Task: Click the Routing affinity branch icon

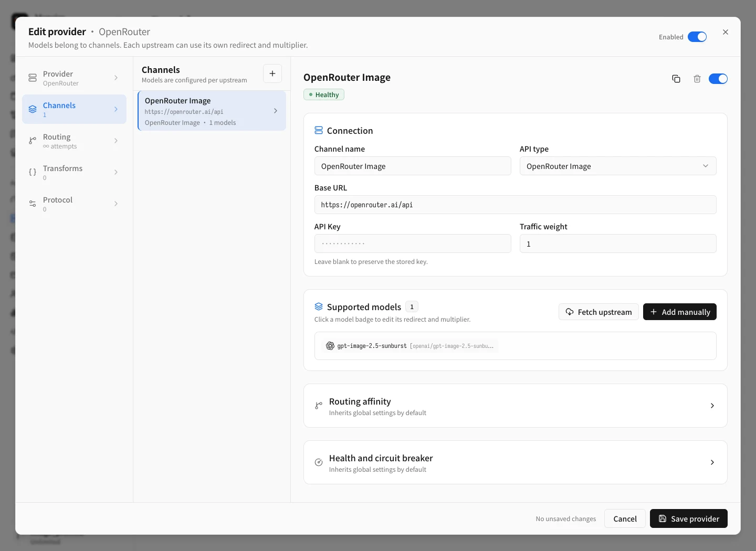Action: point(319,406)
